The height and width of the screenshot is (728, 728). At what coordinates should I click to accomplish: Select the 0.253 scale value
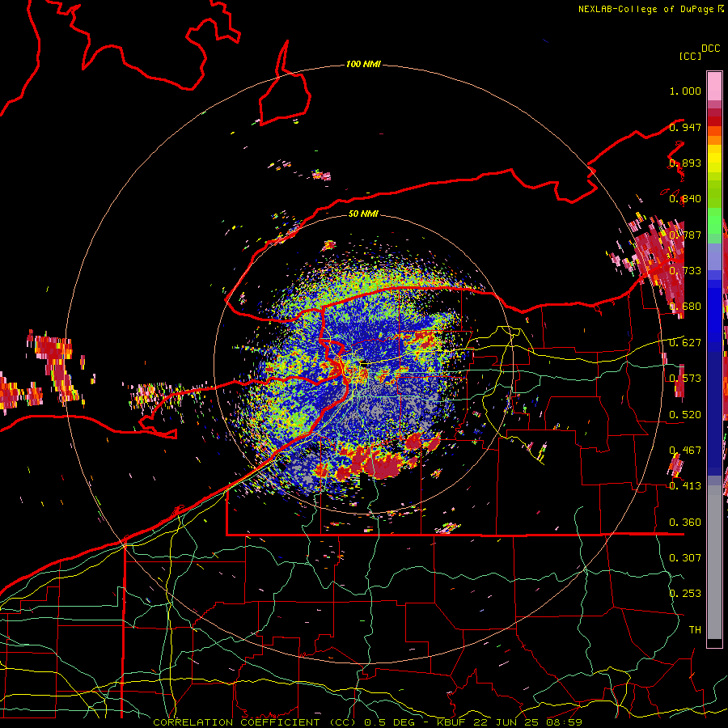pyautogui.click(x=685, y=594)
